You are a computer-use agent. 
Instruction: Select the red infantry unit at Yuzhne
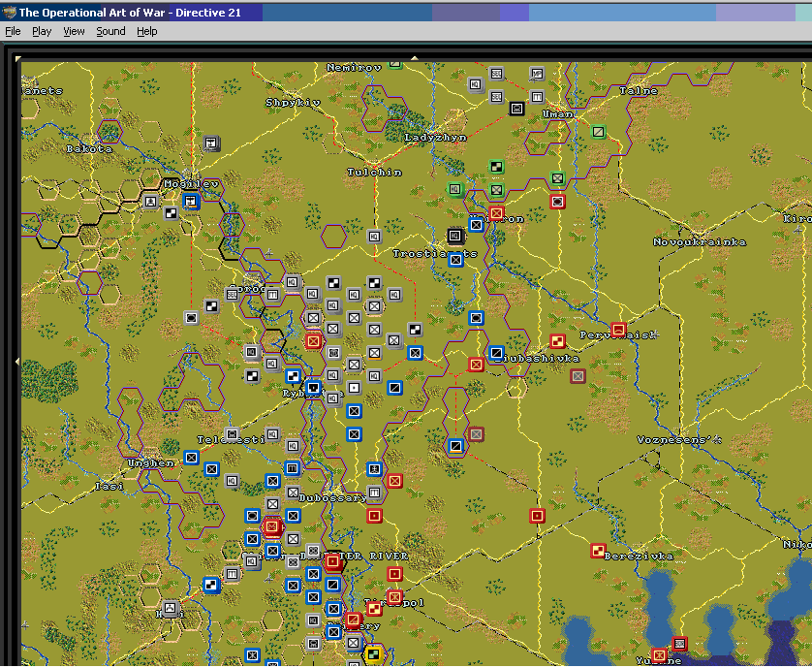pyautogui.click(x=659, y=655)
